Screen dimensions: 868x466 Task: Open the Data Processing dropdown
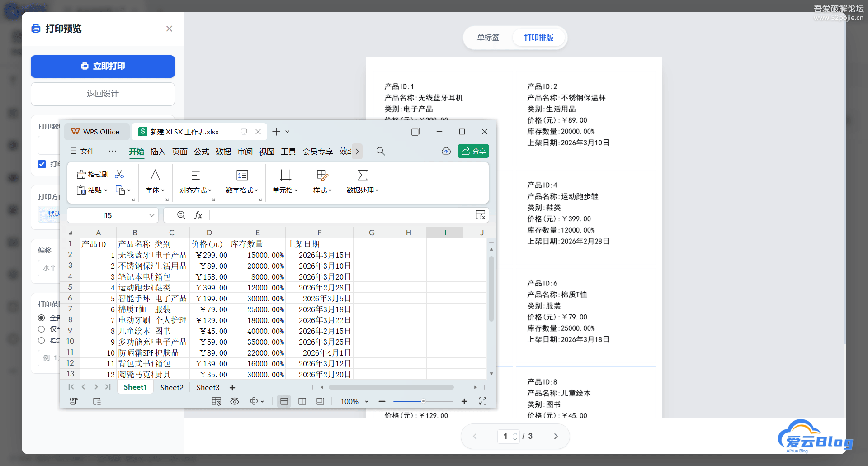363,190
